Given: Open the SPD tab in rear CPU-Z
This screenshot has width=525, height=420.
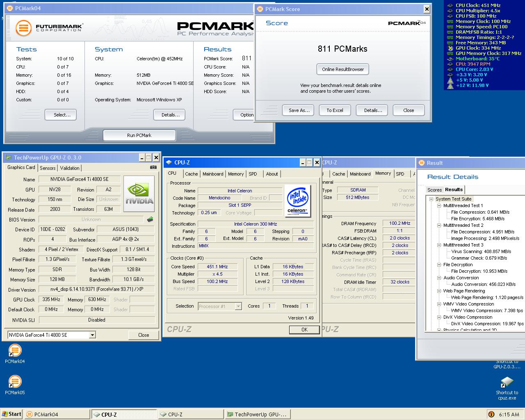Looking at the screenshot, I should pyautogui.click(x=400, y=174).
